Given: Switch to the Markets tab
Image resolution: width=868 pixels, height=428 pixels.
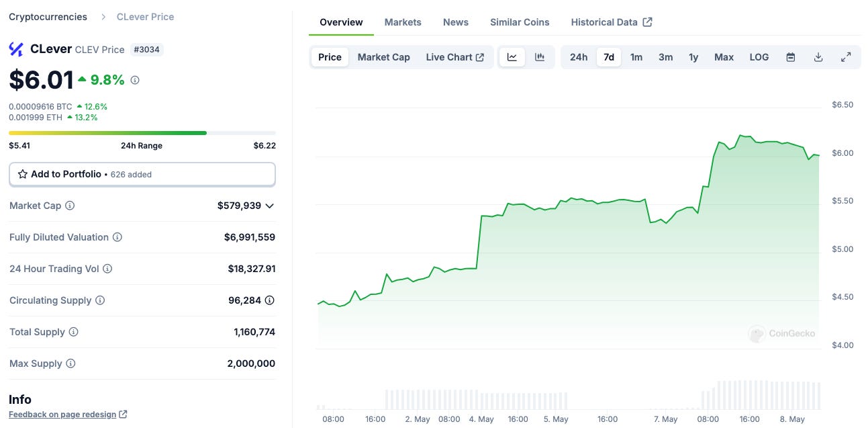Looking at the screenshot, I should (x=403, y=22).
